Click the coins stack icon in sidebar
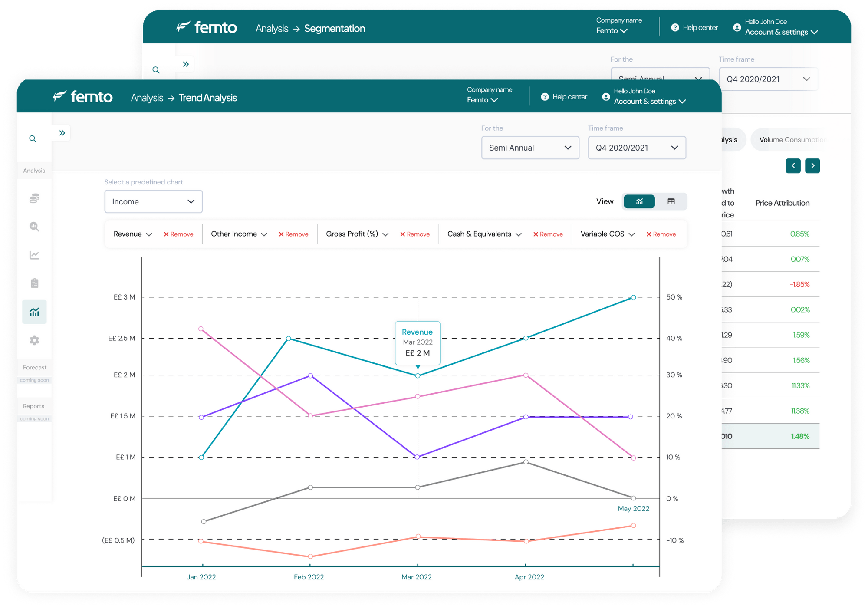868x609 pixels. (x=34, y=198)
